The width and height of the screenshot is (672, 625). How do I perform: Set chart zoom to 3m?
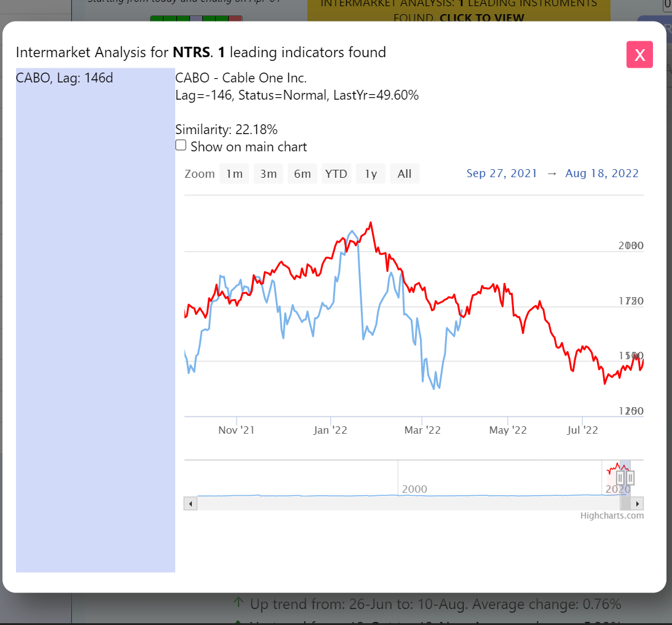[x=268, y=174]
